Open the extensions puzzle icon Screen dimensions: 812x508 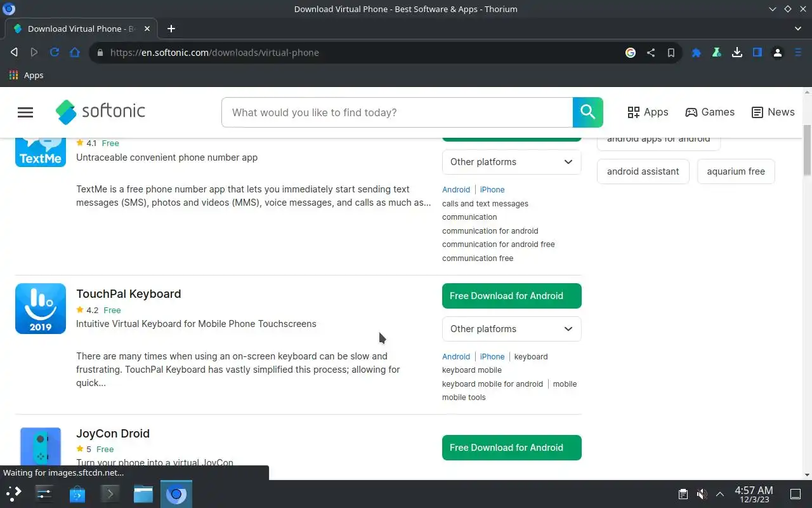coord(697,53)
